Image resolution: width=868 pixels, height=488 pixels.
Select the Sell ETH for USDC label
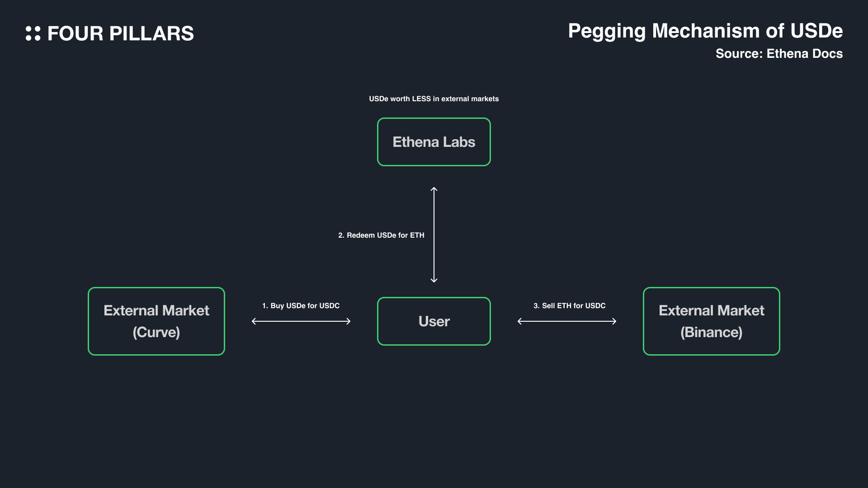tap(569, 306)
